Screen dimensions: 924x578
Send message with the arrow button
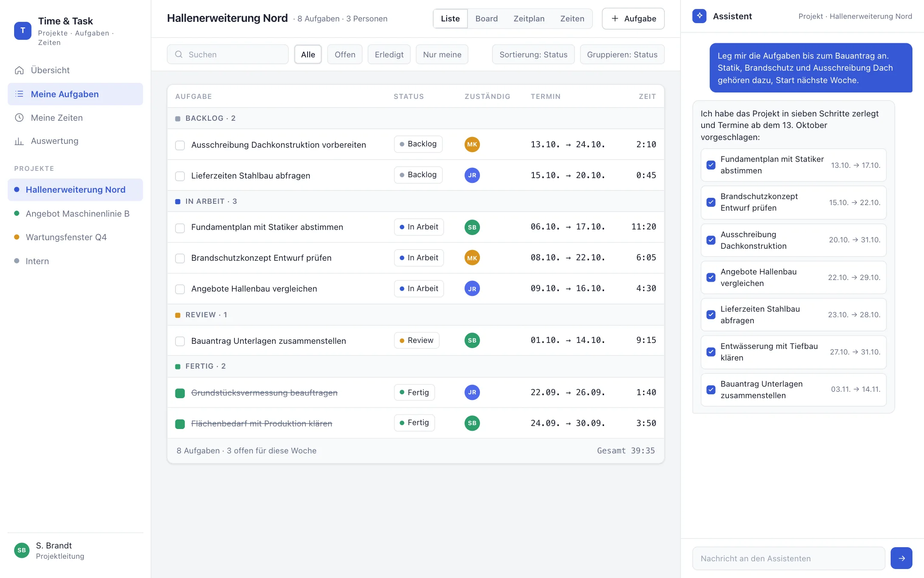point(901,558)
